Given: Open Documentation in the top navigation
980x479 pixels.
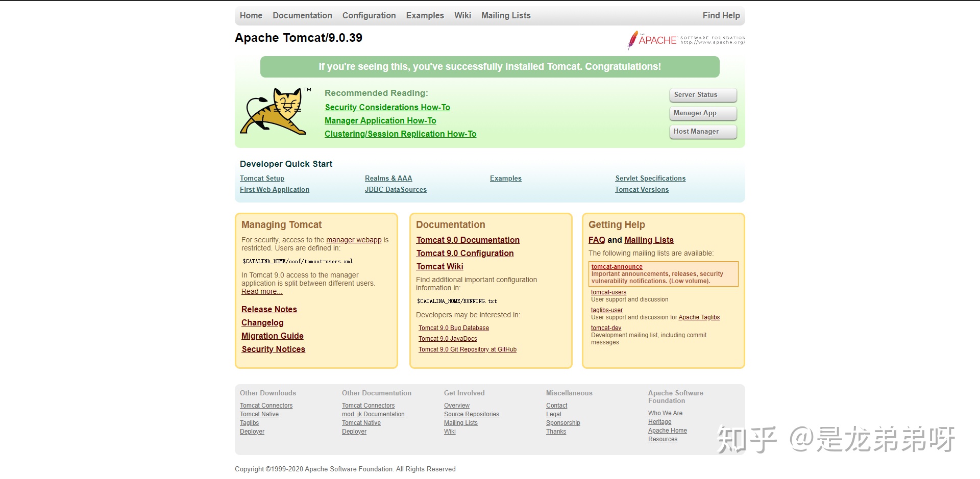Looking at the screenshot, I should tap(302, 16).
